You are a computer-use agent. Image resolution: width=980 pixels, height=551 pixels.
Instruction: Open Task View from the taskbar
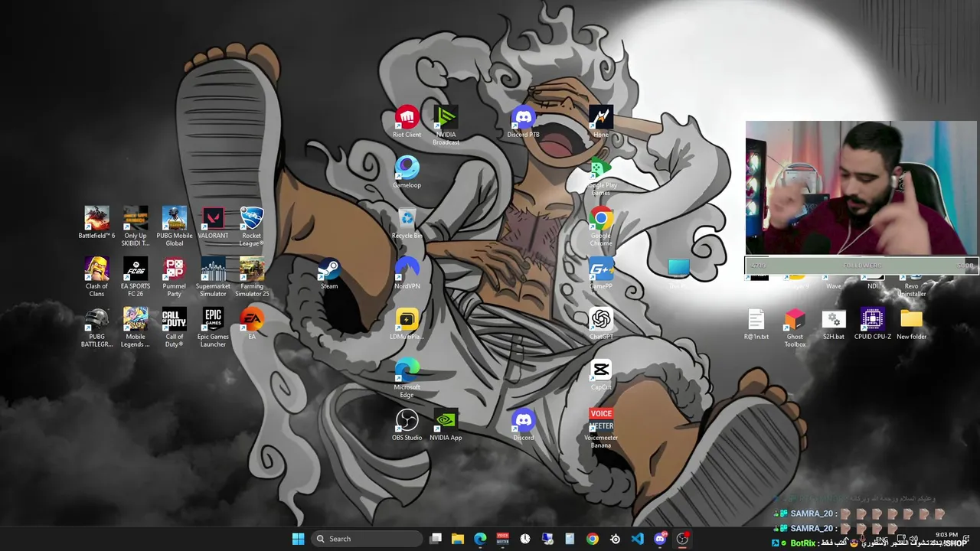click(x=436, y=539)
